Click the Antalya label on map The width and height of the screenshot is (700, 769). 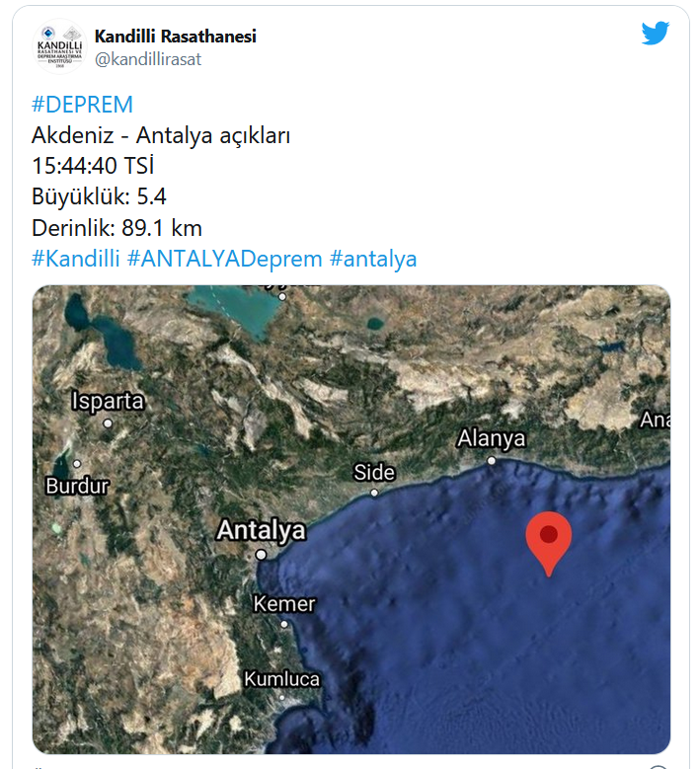tap(262, 530)
